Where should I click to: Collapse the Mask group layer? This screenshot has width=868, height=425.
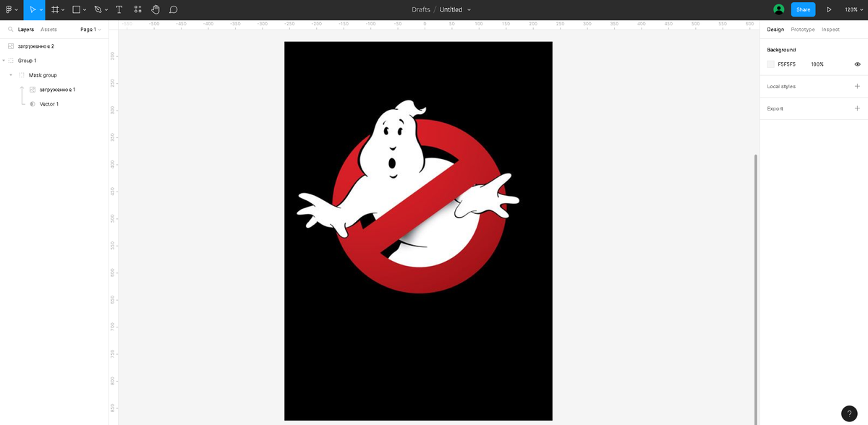(x=11, y=75)
